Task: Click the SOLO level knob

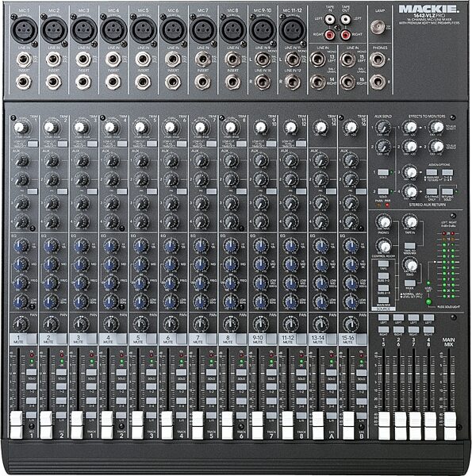Action: pyautogui.click(x=410, y=265)
